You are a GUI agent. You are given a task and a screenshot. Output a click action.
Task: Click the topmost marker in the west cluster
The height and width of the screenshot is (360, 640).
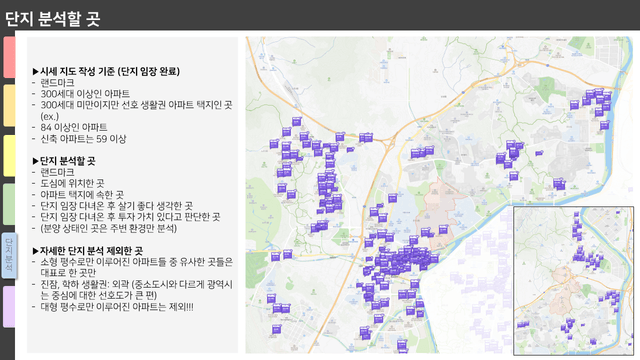[296, 121]
